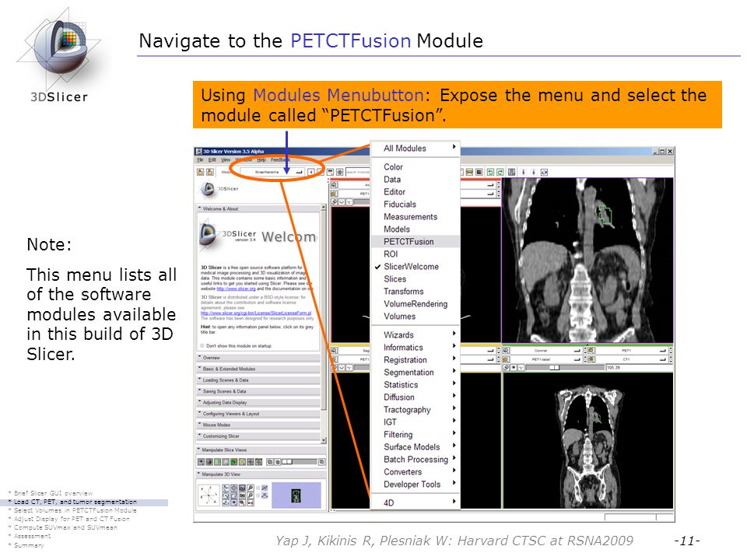Open the Registration submenu
The image size is (747, 560).
pos(415,360)
